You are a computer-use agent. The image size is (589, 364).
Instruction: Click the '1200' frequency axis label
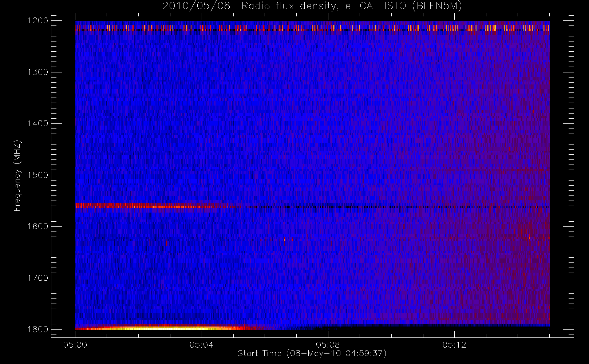[x=38, y=21]
